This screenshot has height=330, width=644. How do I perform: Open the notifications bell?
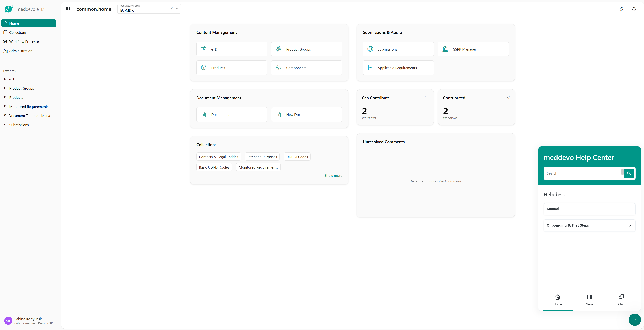634,9
